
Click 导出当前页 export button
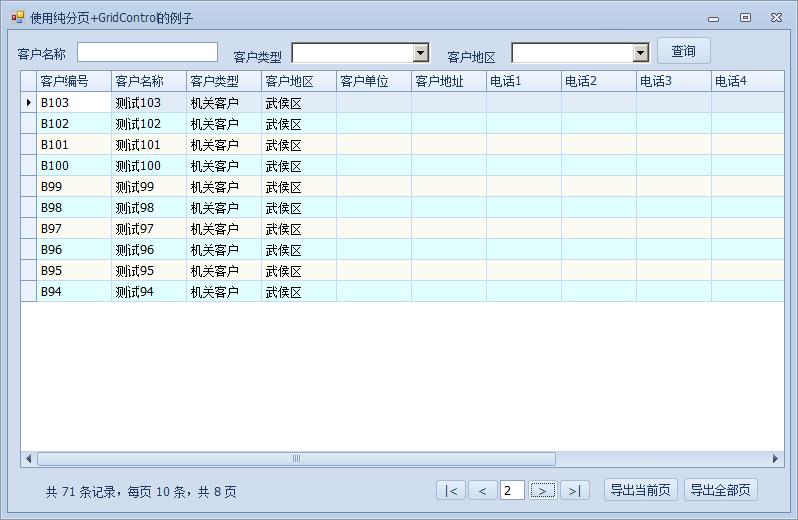coord(641,490)
